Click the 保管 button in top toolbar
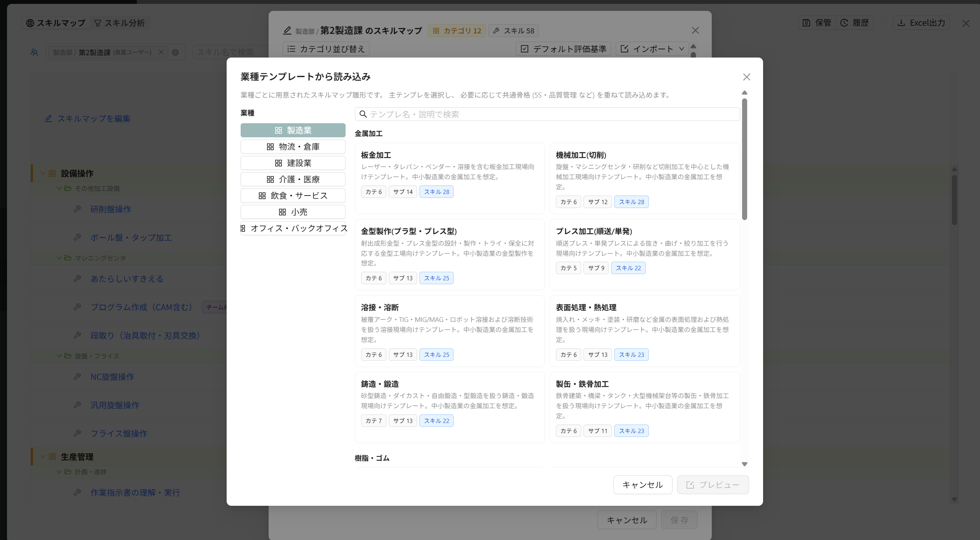Viewport: 980px width, 540px height. (x=817, y=23)
